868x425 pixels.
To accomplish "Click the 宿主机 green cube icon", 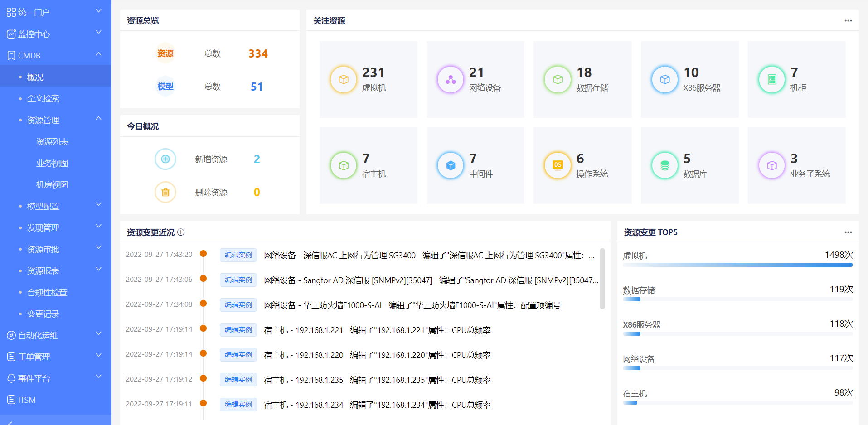I will (x=344, y=165).
